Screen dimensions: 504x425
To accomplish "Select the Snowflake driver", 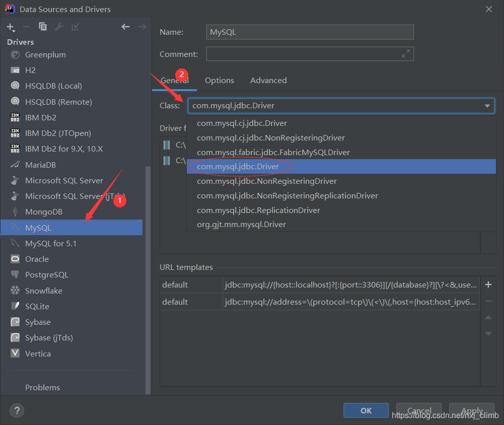I will click(x=71, y=291).
